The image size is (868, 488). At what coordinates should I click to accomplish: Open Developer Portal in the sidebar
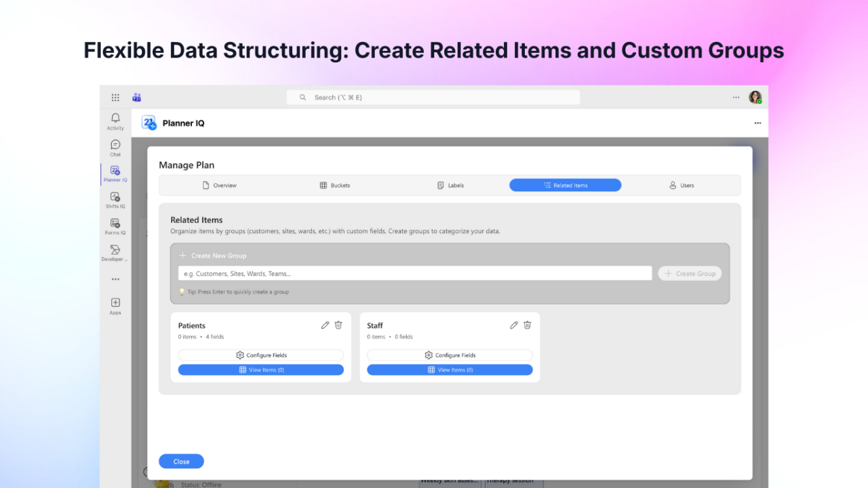pos(115,253)
